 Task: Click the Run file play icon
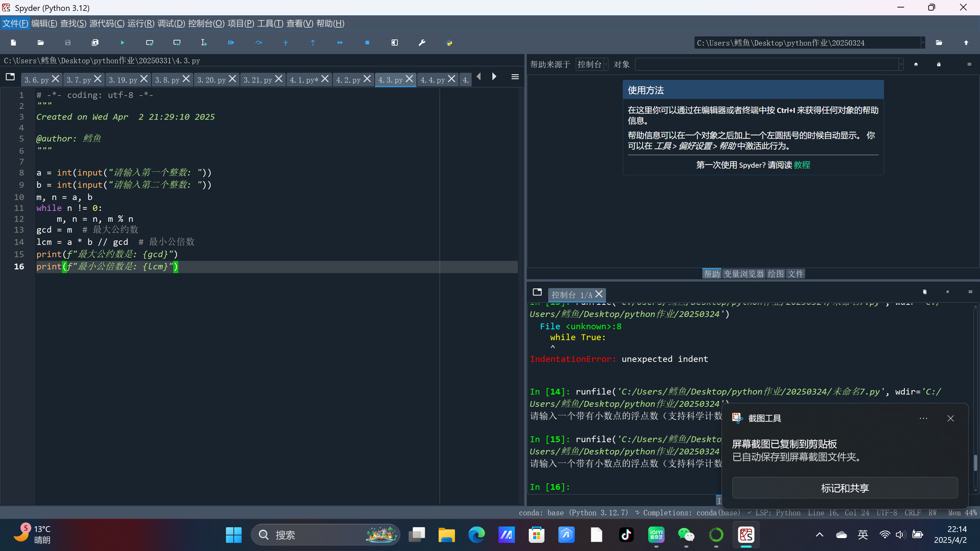(x=122, y=43)
